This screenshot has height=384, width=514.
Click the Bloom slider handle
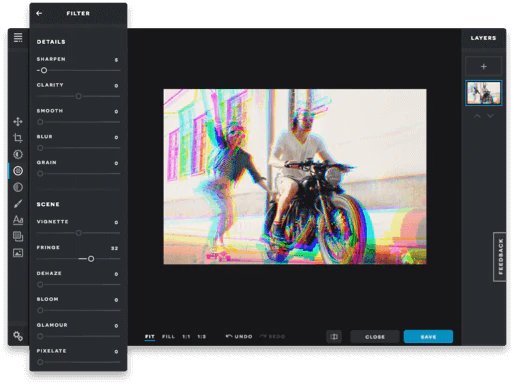40,310
